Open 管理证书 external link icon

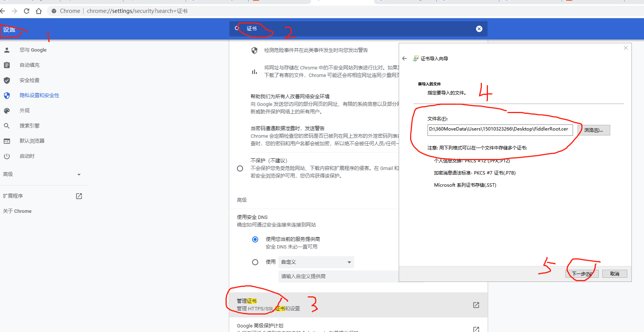(x=476, y=305)
